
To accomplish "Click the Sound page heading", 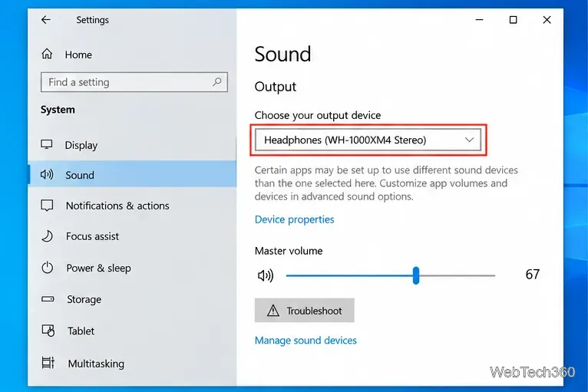I will (282, 54).
